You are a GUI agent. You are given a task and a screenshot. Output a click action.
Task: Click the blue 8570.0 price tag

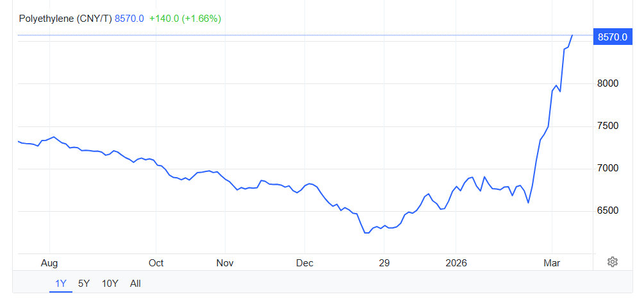click(612, 37)
